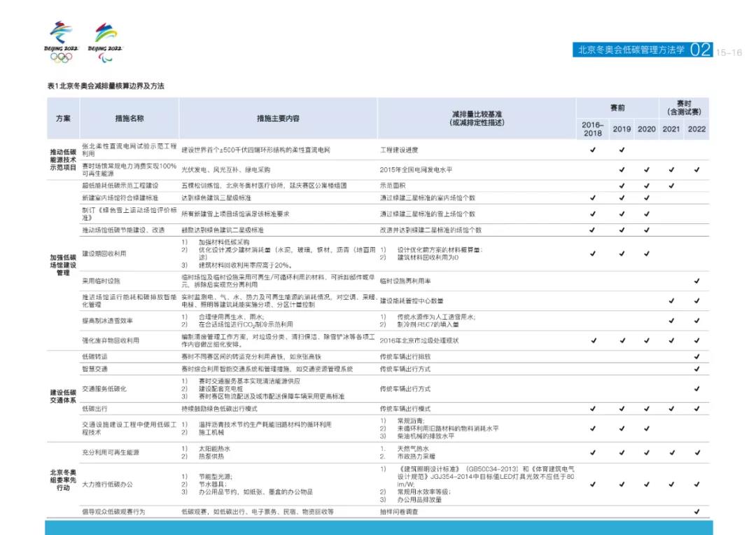The height and width of the screenshot is (535, 756).
Task: Click column header '措施名称'
Action: pyautogui.click(x=129, y=118)
